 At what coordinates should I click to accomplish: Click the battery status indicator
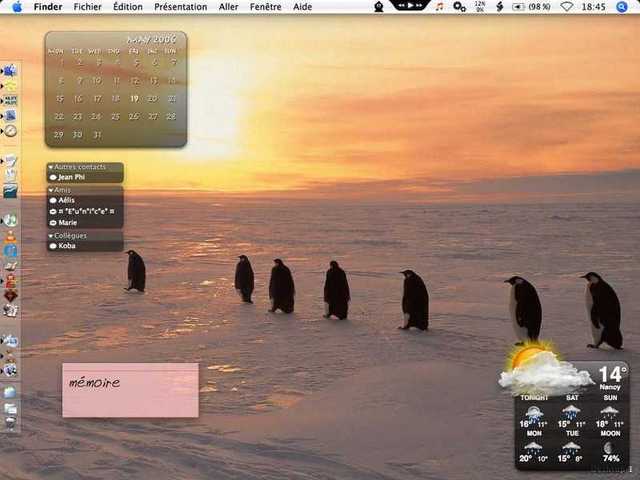pos(537,7)
